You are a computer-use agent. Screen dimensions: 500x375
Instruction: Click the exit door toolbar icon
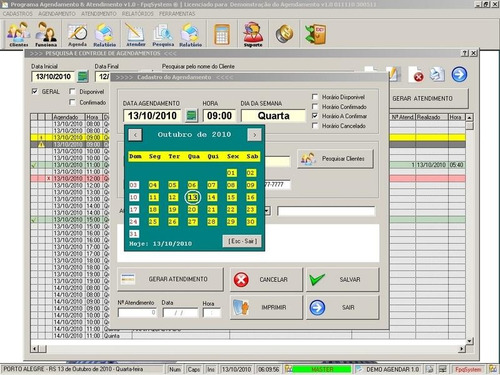pyautogui.click(x=315, y=34)
